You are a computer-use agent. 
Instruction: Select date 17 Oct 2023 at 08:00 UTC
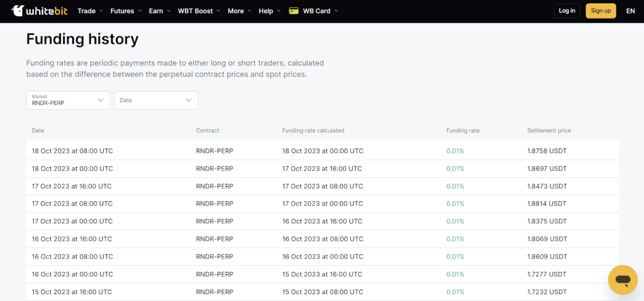72,203
